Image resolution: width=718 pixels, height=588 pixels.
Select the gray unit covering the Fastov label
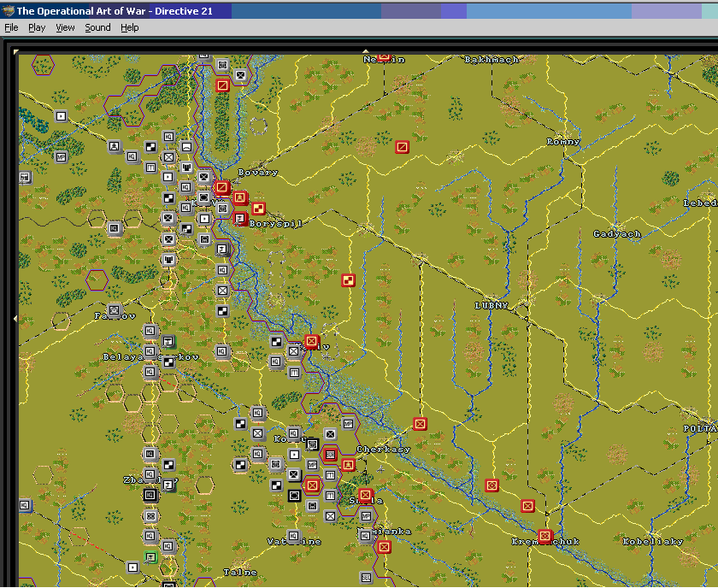115,310
